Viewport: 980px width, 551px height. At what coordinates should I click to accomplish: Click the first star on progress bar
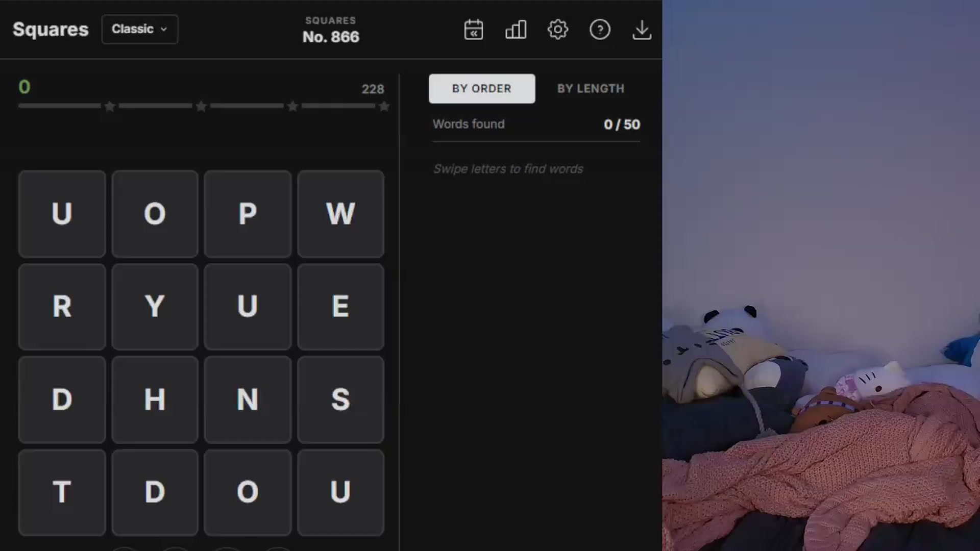110,106
